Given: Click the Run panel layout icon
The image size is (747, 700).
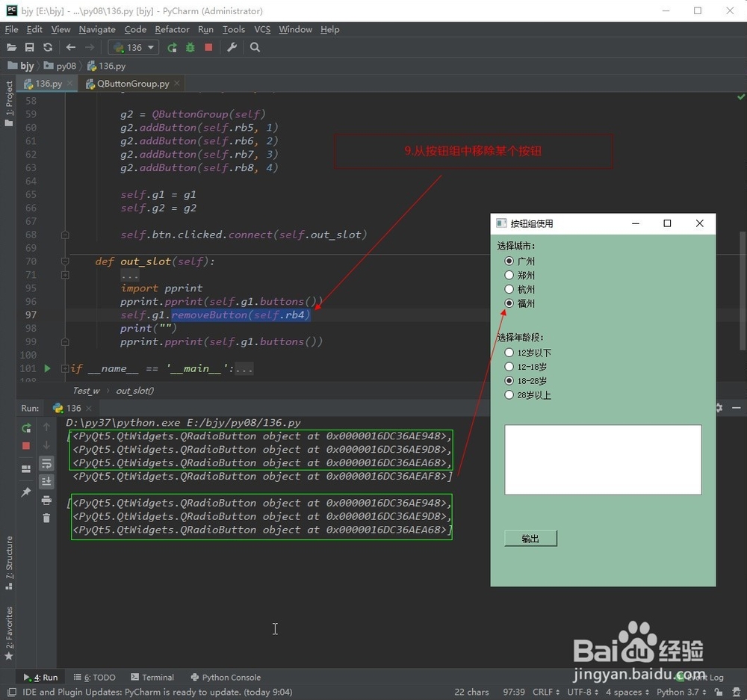Looking at the screenshot, I should [26, 469].
